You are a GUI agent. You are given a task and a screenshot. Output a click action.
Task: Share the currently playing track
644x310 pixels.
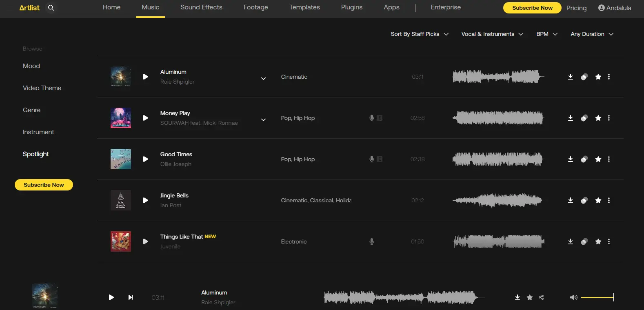[x=541, y=297]
